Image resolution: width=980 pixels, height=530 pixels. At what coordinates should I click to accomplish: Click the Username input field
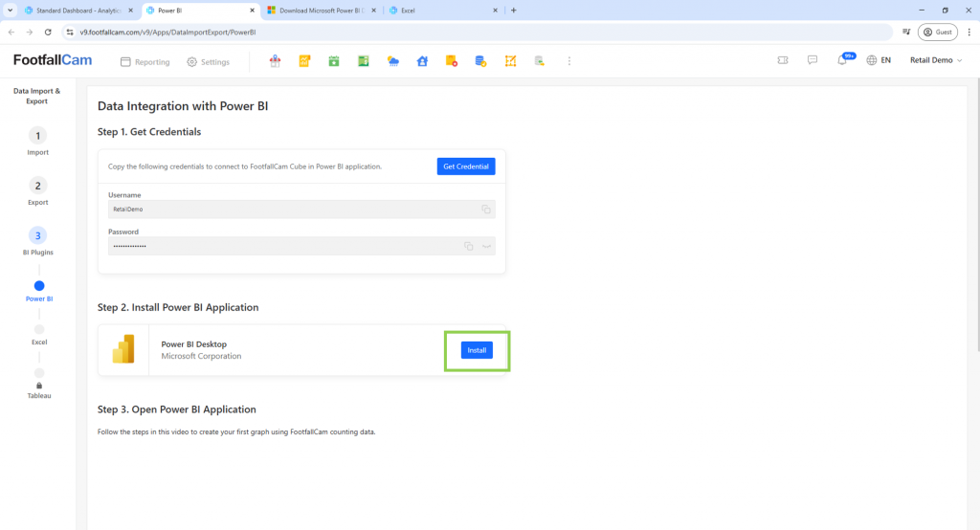[301, 210]
